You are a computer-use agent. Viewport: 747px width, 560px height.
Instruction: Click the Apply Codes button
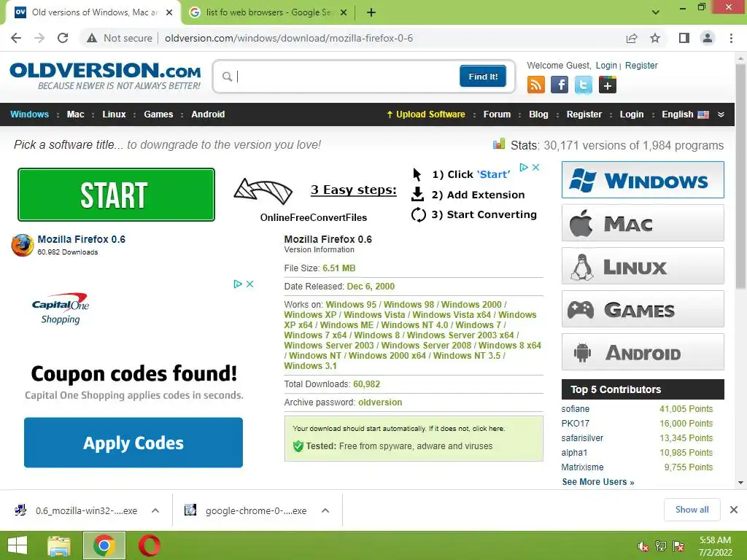133,443
